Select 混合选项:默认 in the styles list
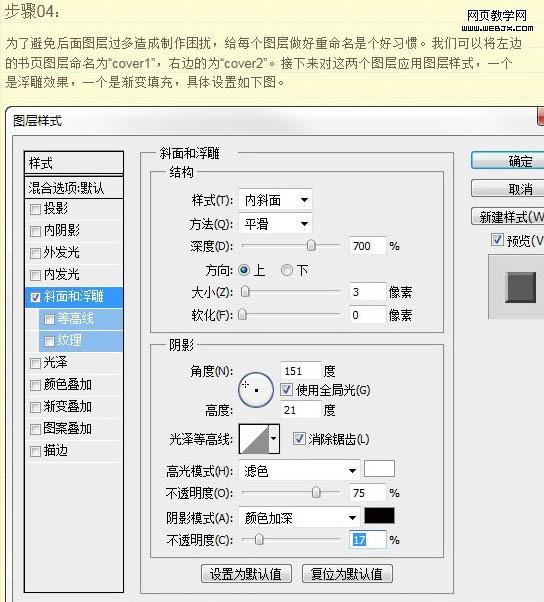Viewport: 544px width, 602px height. point(74,188)
